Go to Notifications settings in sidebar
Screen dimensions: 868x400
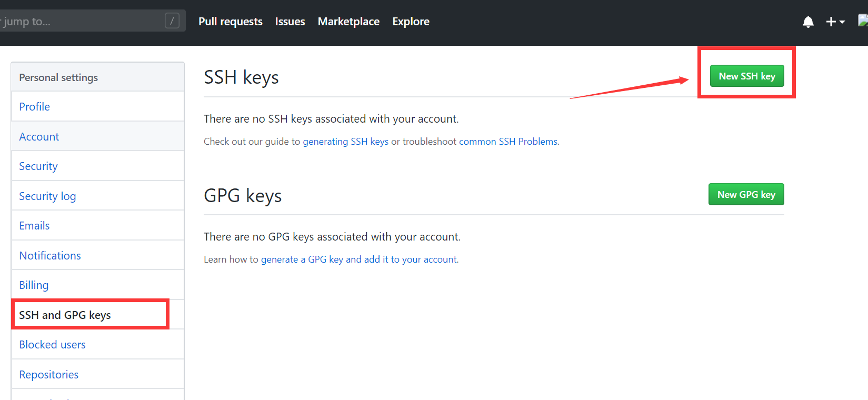50,256
